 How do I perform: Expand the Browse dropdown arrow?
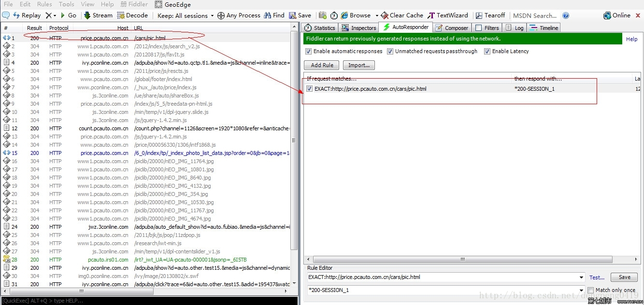tap(376, 15)
